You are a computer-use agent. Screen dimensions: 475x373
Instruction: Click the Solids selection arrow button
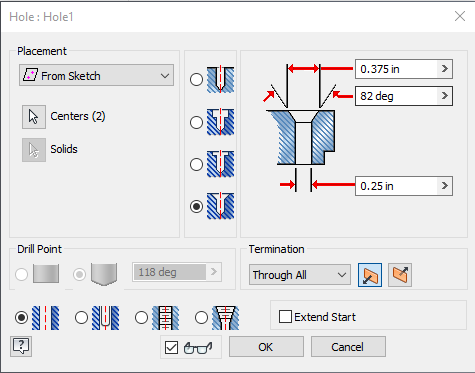[34, 150]
